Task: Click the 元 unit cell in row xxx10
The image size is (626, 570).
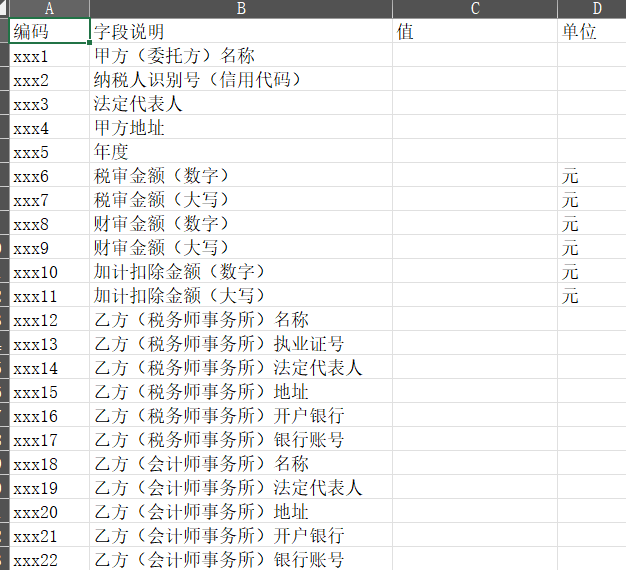Action: click(x=592, y=271)
